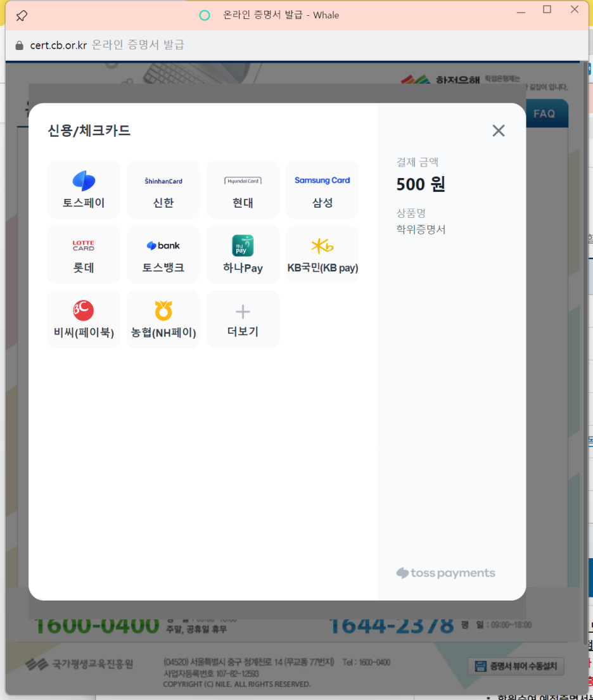
Task: Click the 국가평생교육진흥원 footer logo
Action: 79,665
